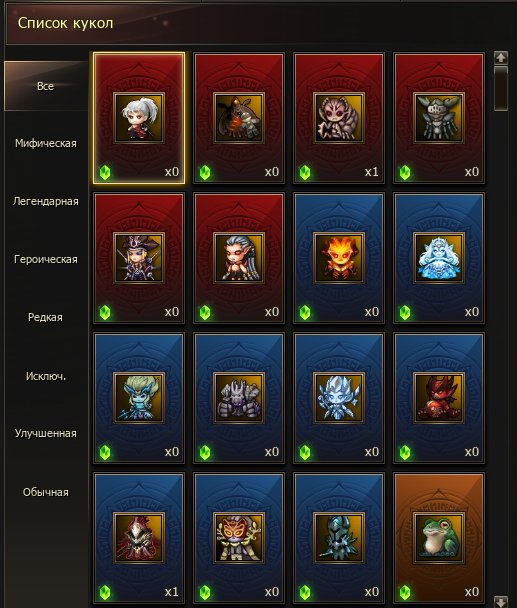The width and height of the screenshot is (517, 608).
Task: Click the vertical scrollbar thumb
Action: 501,88
